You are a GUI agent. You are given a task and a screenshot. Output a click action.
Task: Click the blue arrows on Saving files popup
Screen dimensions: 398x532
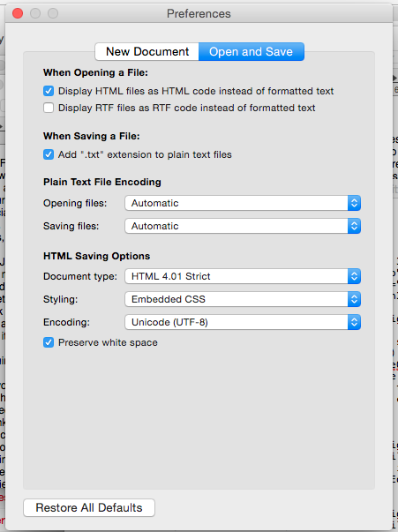tap(354, 226)
